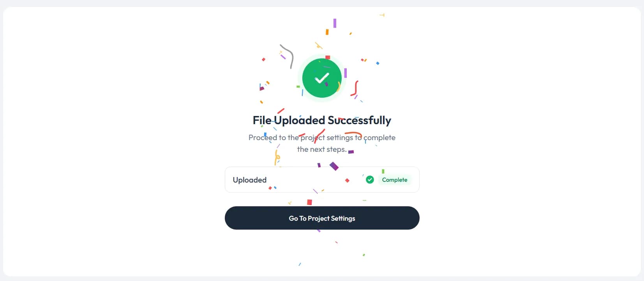Click the File Uploaded Successfully heading
The image size is (644, 281).
coord(322,120)
